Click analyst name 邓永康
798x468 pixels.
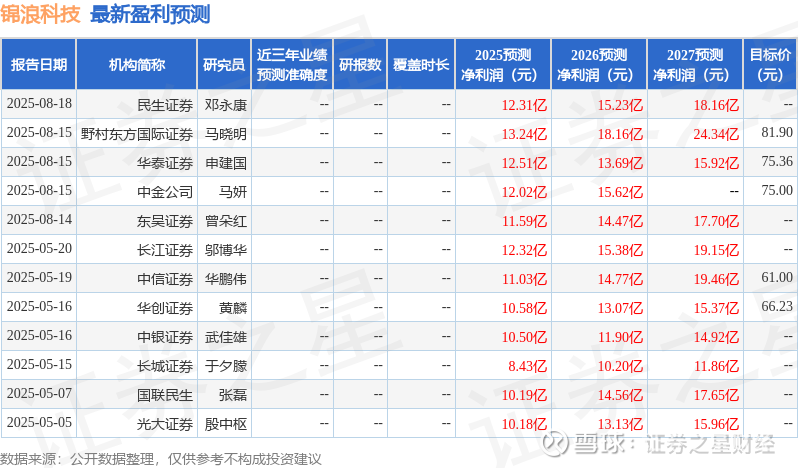226,105
